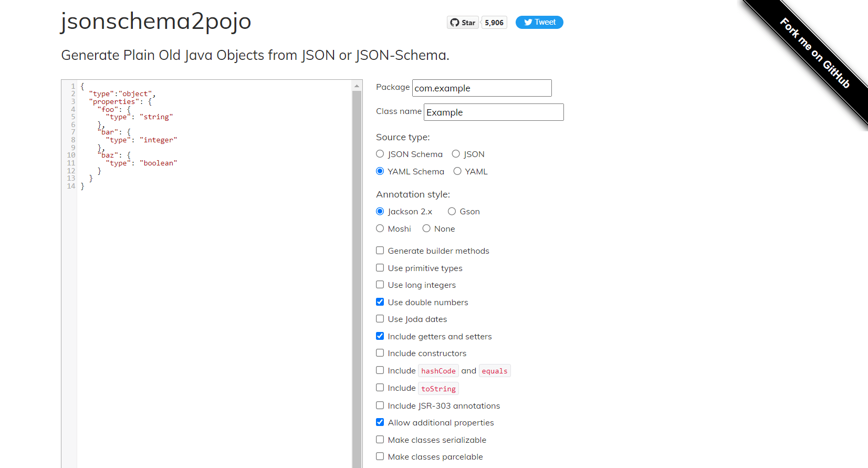Screen dimensions: 868x468
Task: Click in the Package input field
Action: [482, 88]
